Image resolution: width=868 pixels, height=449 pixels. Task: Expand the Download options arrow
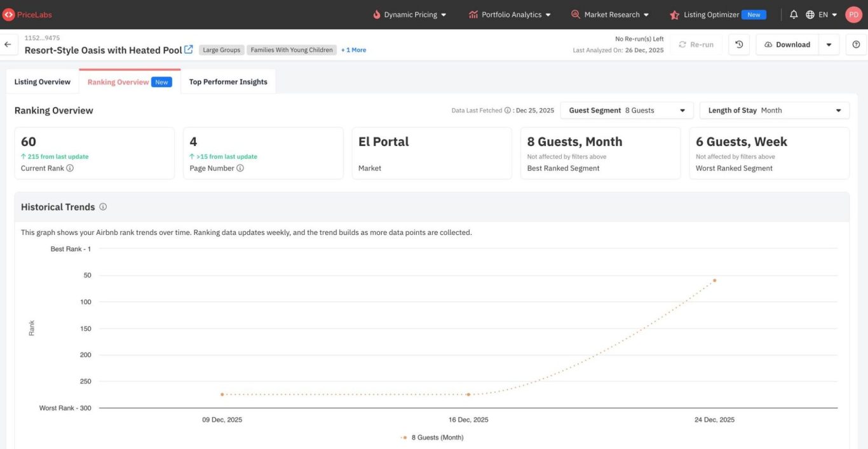829,44
